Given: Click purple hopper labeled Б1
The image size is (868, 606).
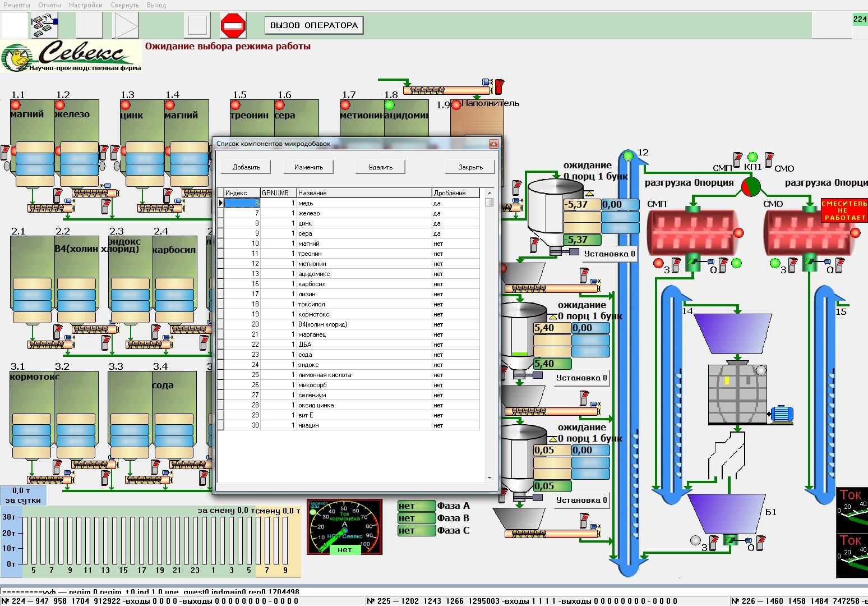Looking at the screenshot, I should coord(726,513).
